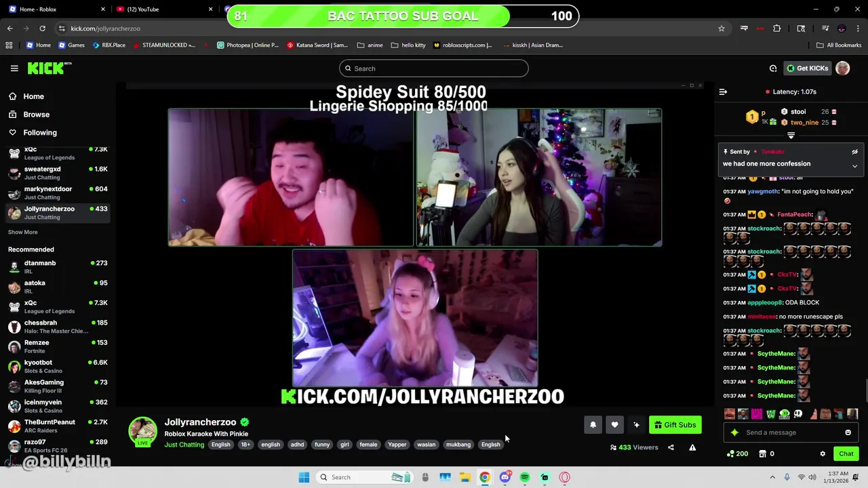Click Show more in Following list

point(22,232)
